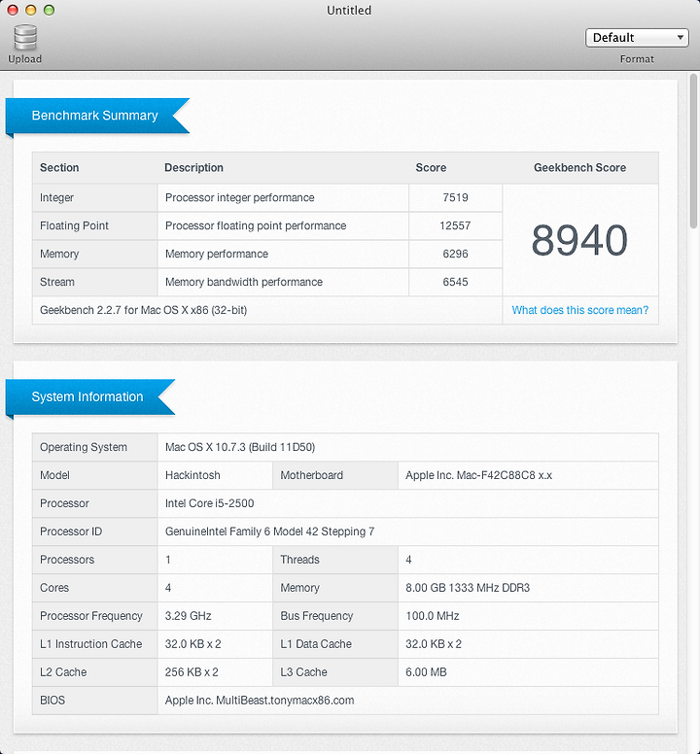Click the 'Bus Frequency' label
700x754 pixels.
tap(317, 616)
